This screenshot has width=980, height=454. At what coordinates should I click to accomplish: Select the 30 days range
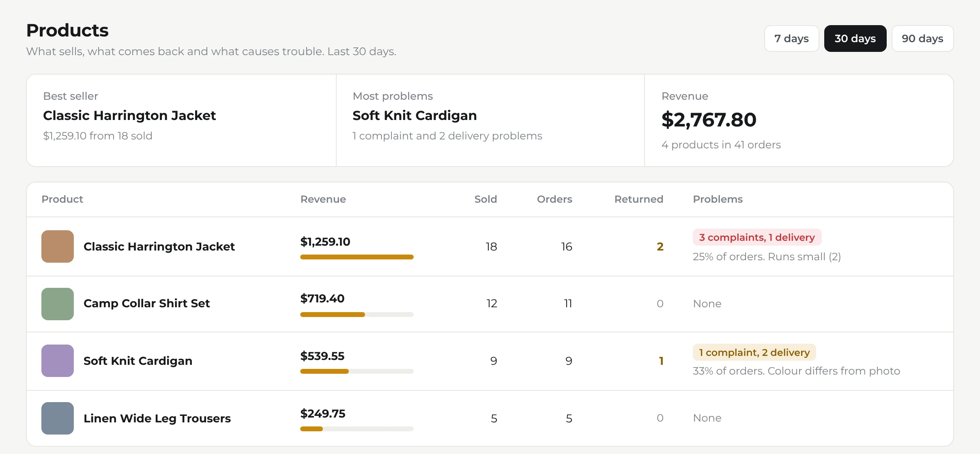point(855,39)
